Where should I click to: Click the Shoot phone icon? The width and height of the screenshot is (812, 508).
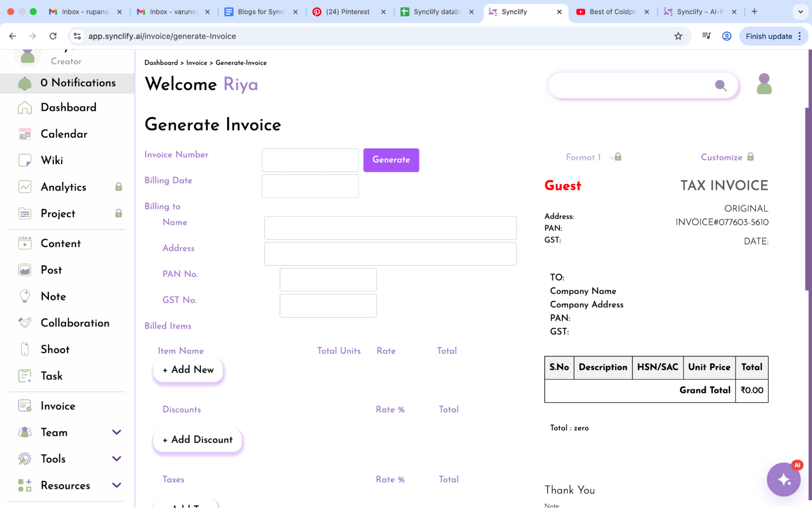(x=25, y=350)
